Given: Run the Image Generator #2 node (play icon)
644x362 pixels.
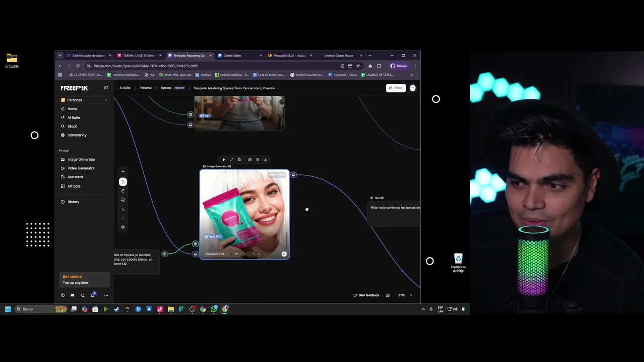Looking at the screenshot, I should click(224, 160).
